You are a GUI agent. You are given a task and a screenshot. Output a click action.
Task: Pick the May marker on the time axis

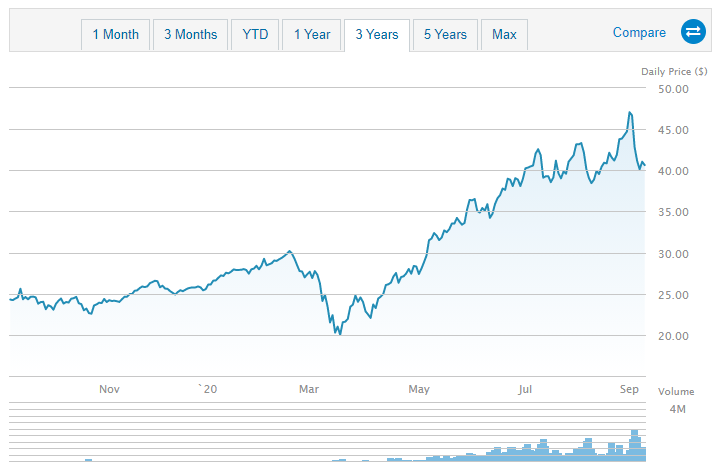[419, 389]
